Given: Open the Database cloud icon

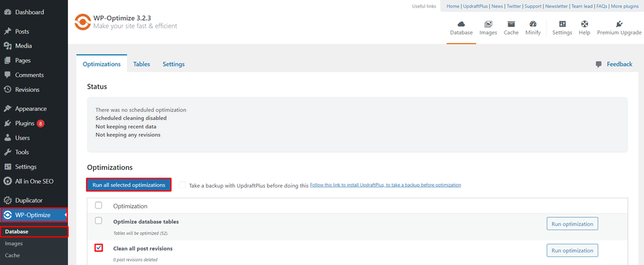Looking at the screenshot, I should pyautogui.click(x=461, y=24).
